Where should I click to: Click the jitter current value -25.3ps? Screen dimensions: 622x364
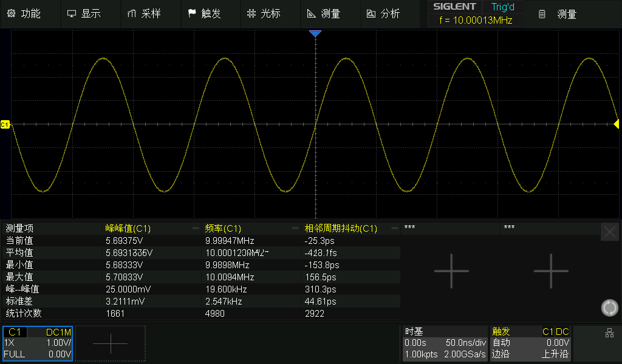320,241
